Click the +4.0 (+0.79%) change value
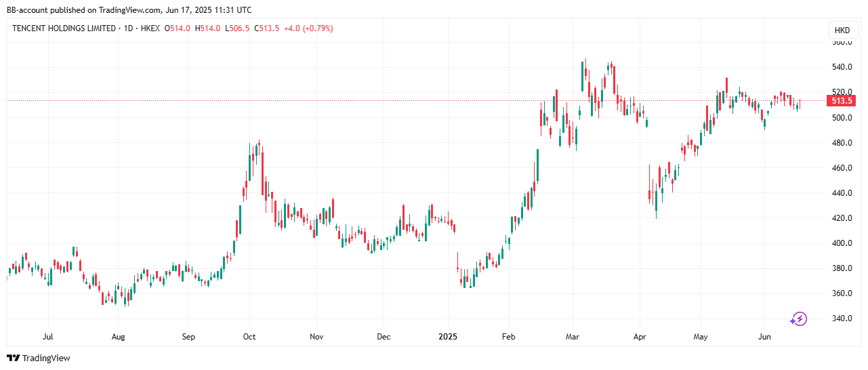This screenshot has width=868, height=370. [x=308, y=28]
